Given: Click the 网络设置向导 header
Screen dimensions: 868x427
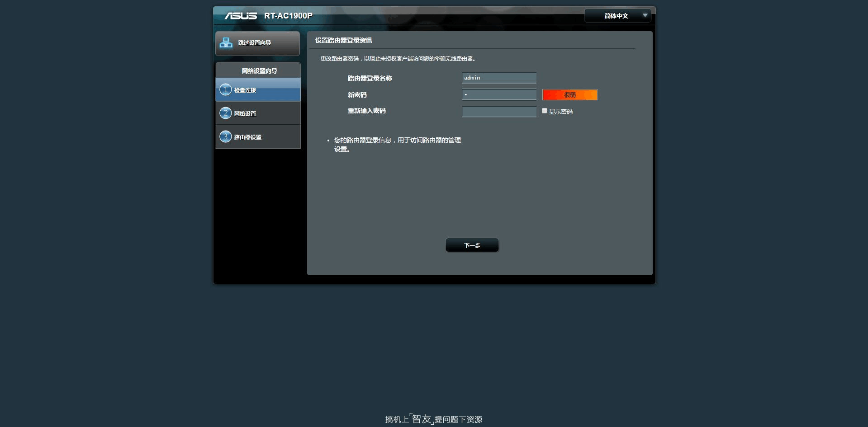Looking at the screenshot, I should tap(259, 71).
